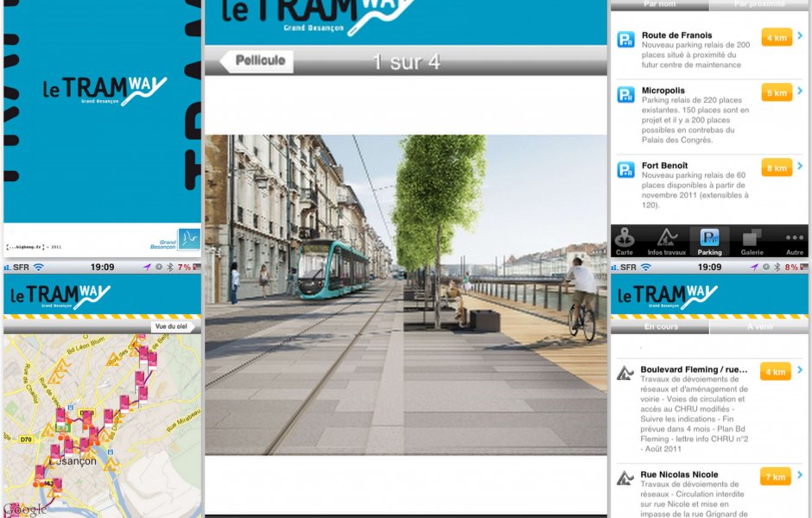Screen dimensions: 812x518
Task: Open the Boulevard Fleming row chevron
Action: [800, 370]
